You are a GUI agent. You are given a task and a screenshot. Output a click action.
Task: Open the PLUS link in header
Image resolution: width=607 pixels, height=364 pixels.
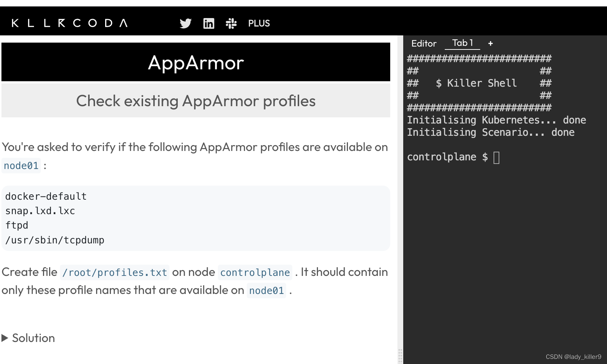pos(259,23)
